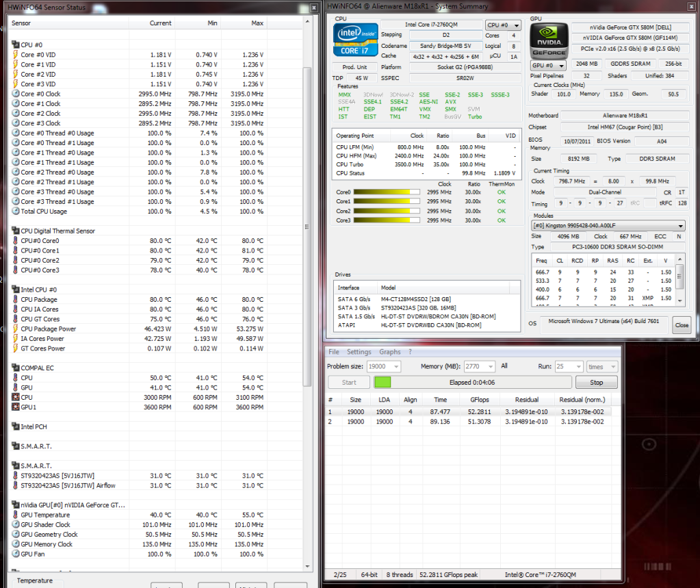This screenshot has height=588, width=700.
Task: Open the LinX File menu
Action: (x=334, y=352)
